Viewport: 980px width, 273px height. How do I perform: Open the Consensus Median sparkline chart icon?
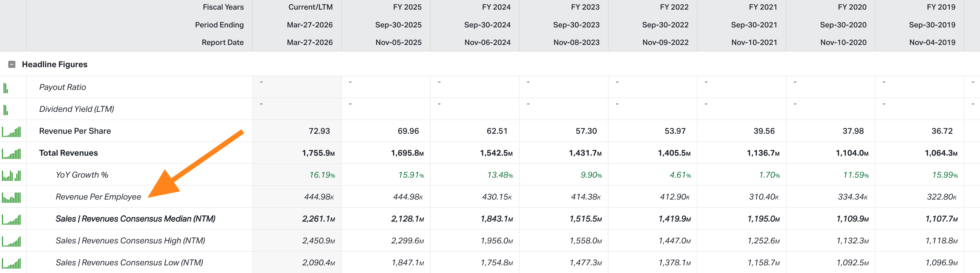(11, 219)
